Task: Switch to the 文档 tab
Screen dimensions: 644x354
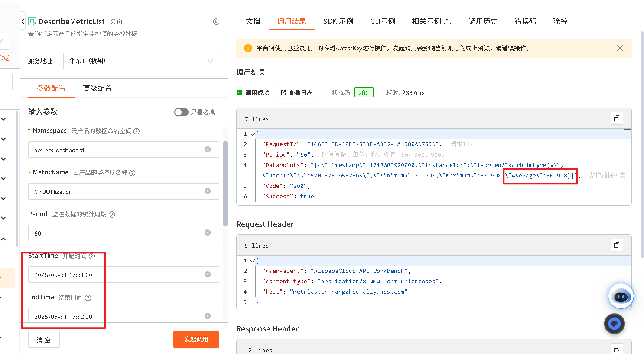Action: pyautogui.click(x=253, y=21)
